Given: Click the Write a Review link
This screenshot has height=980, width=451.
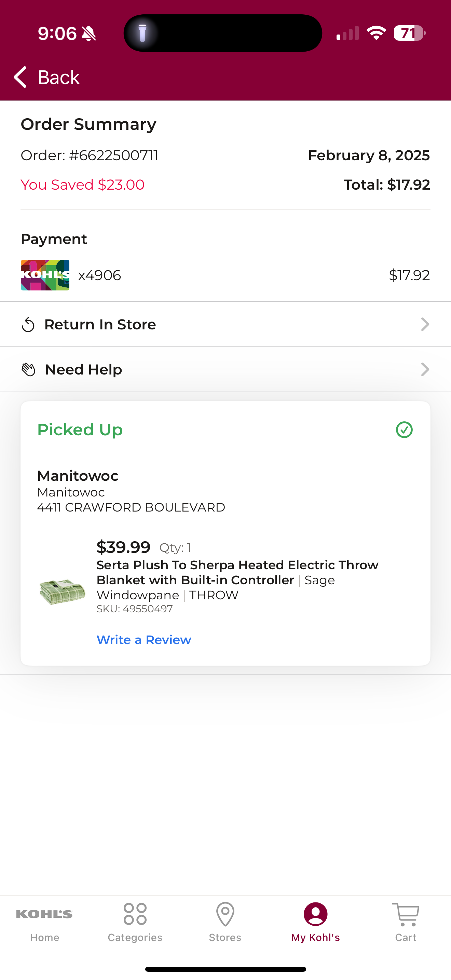Looking at the screenshot, I should point(144,640).
